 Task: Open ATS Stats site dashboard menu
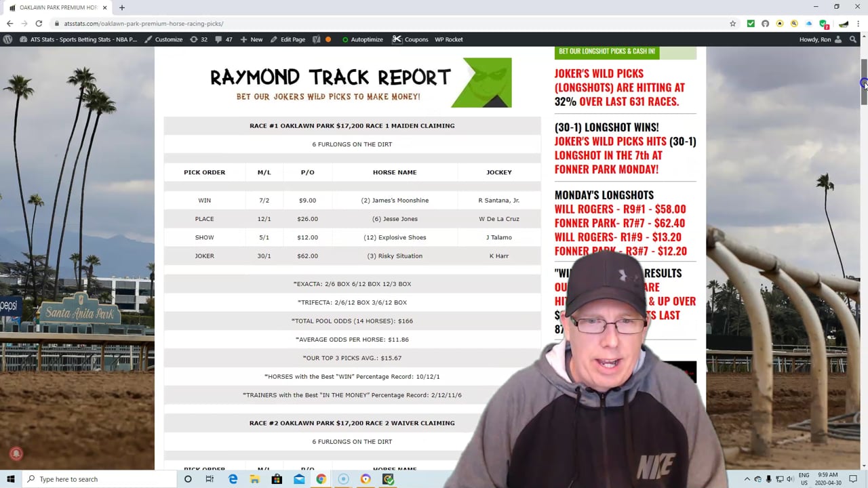[78, 39]
